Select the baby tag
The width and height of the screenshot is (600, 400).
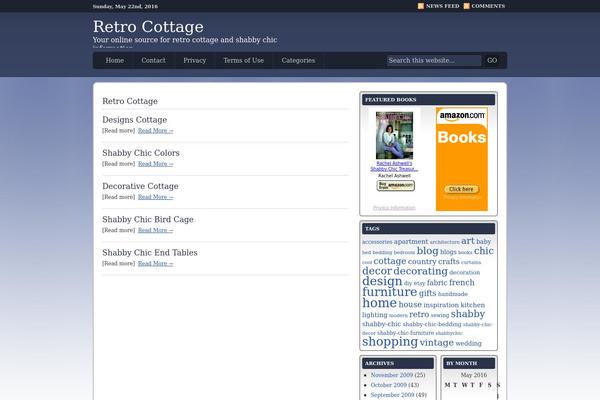(x=483, y=242)
